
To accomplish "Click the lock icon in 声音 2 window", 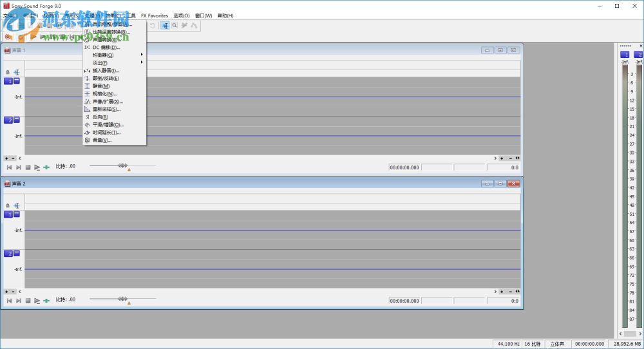I will [x=7, y=205].
